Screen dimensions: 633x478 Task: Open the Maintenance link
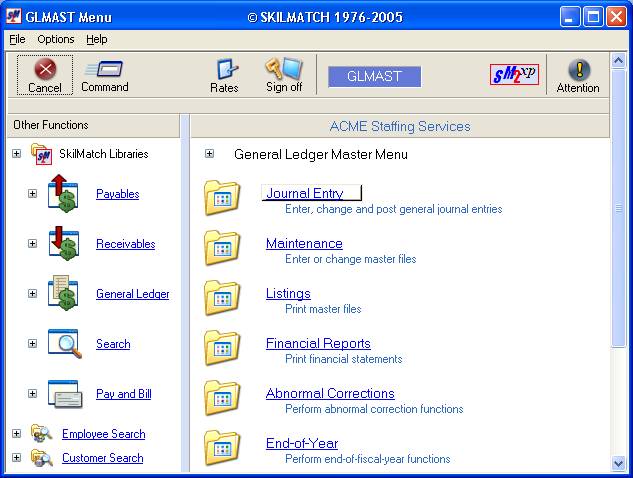coord(304,243)
